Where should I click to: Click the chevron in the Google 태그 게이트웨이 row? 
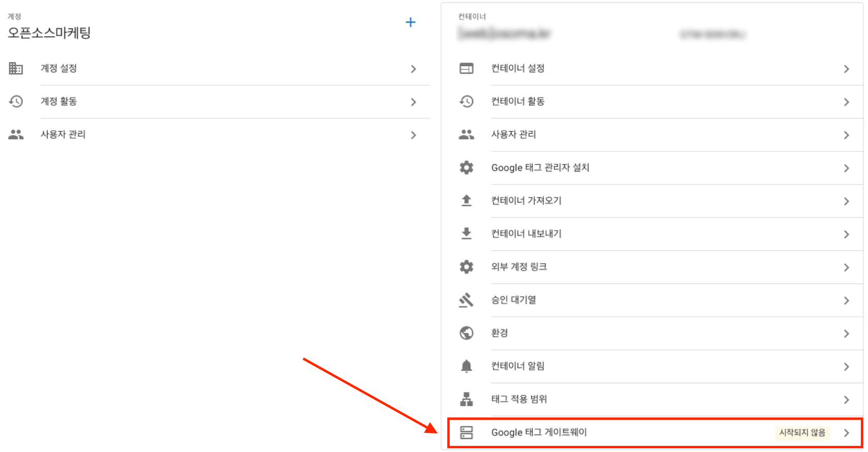point(846,433)
